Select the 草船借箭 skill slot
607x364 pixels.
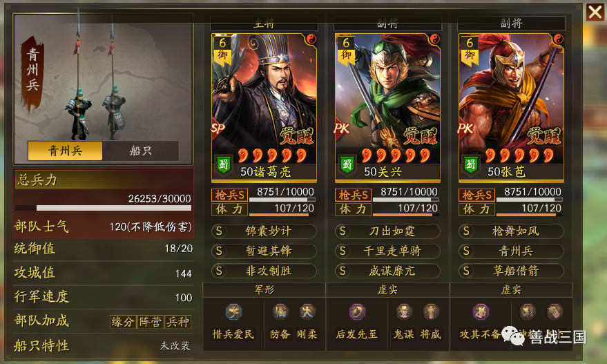[x=511, y=271]
